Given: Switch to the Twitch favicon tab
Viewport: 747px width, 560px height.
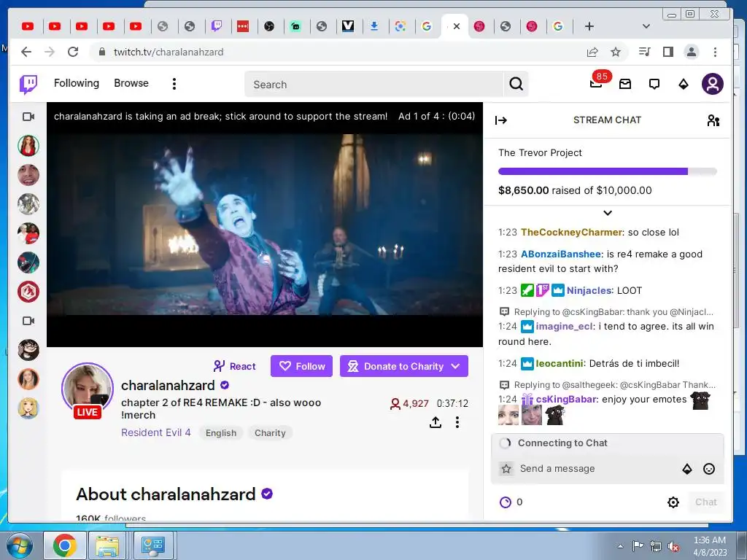Looking at the screenshot, I should (x=217, y=26).
